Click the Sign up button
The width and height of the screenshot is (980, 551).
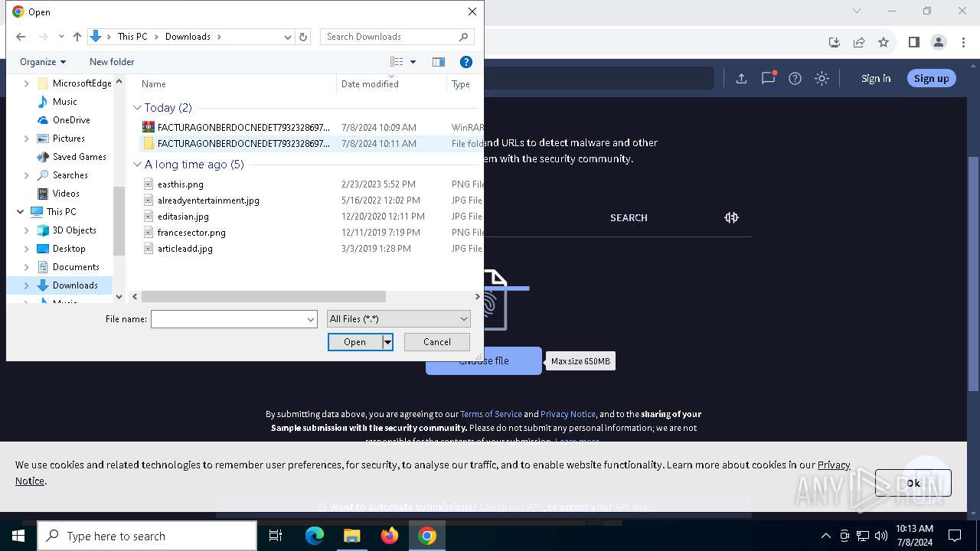point(932,78)
